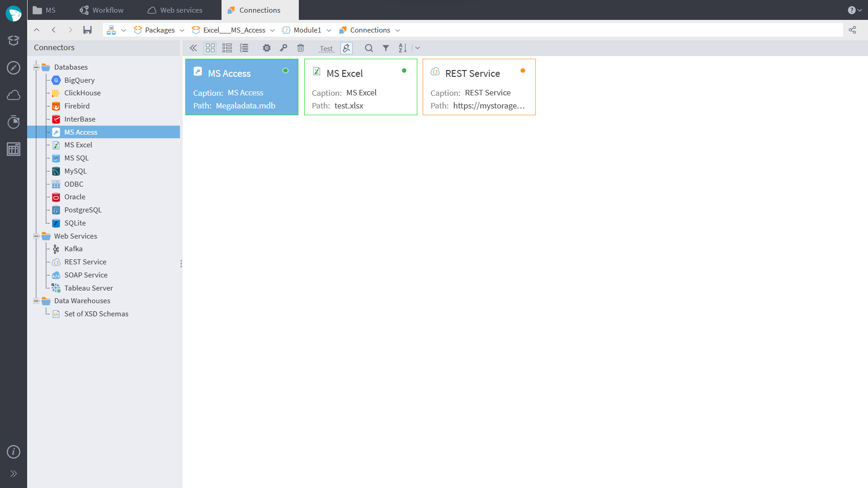Switch to the Web services tab

point(175,10)
